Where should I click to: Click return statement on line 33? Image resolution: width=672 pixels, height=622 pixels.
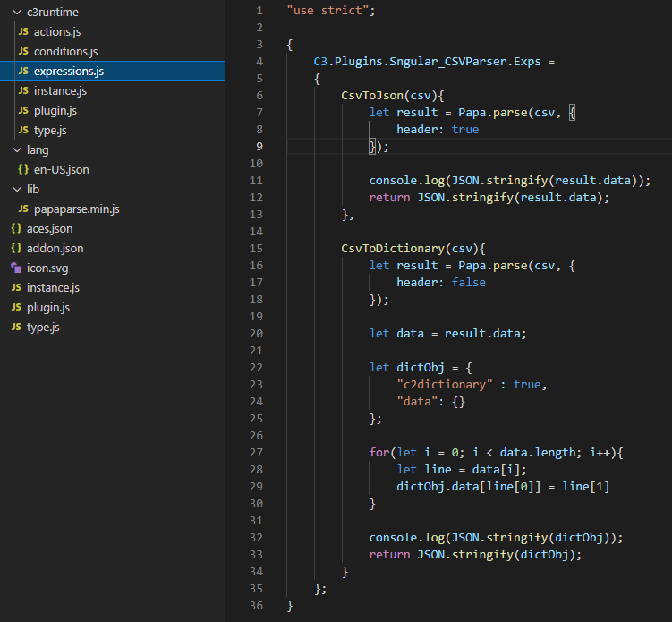click(x=475, y=555)
